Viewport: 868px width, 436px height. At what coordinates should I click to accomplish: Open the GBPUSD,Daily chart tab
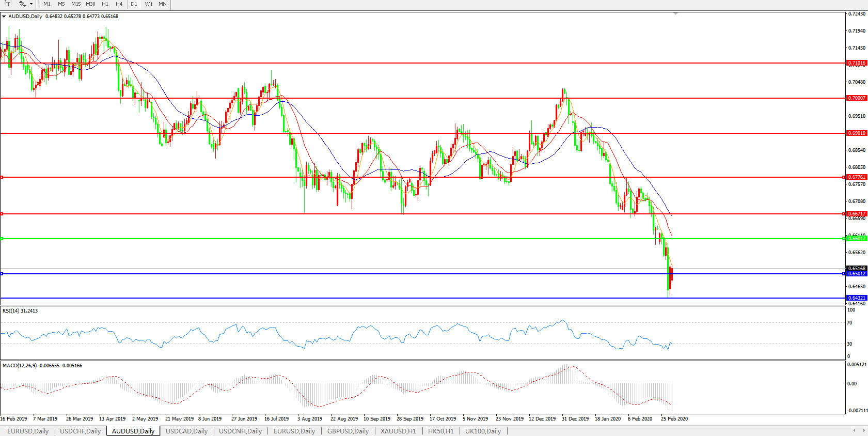tap(348, 431)
